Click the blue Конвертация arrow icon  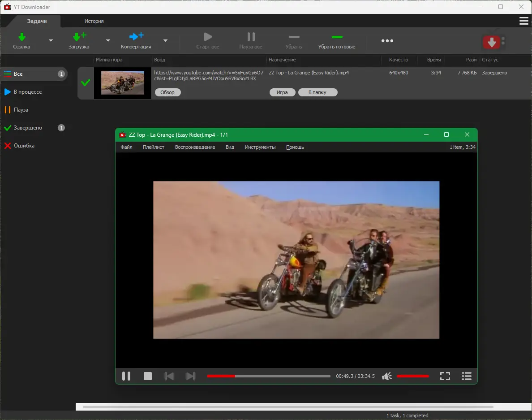point(136,37)
